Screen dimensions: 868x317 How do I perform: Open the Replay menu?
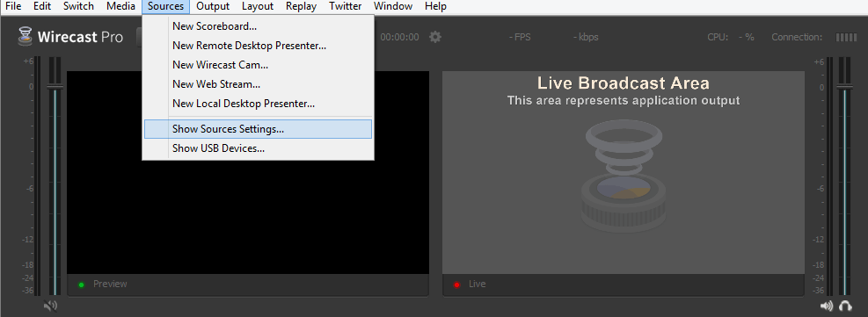301,7
